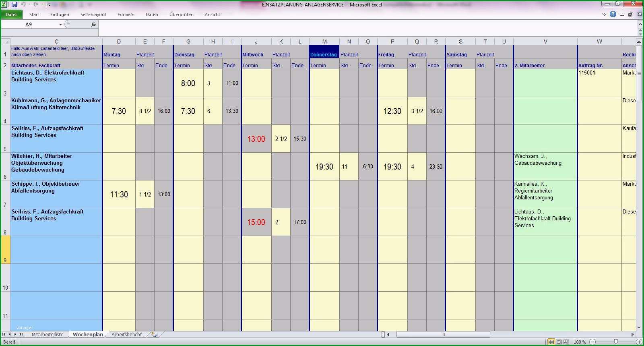
Task: Select the column C header
Action: 56,41
